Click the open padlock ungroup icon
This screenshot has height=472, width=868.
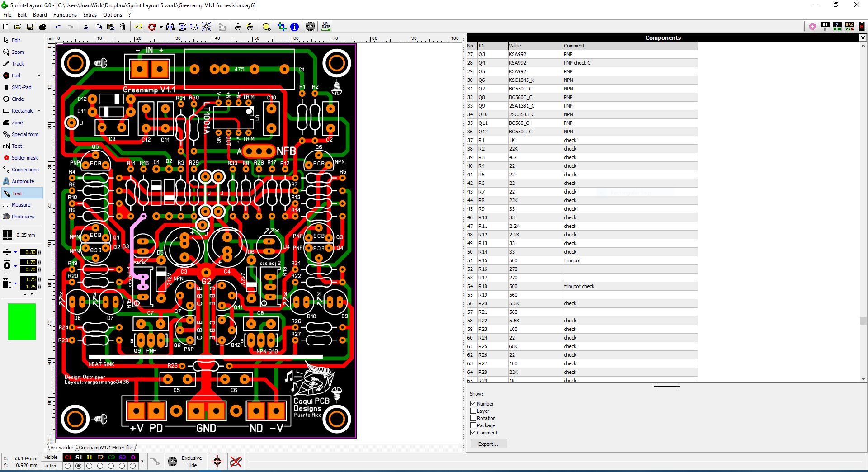point(250,27)
